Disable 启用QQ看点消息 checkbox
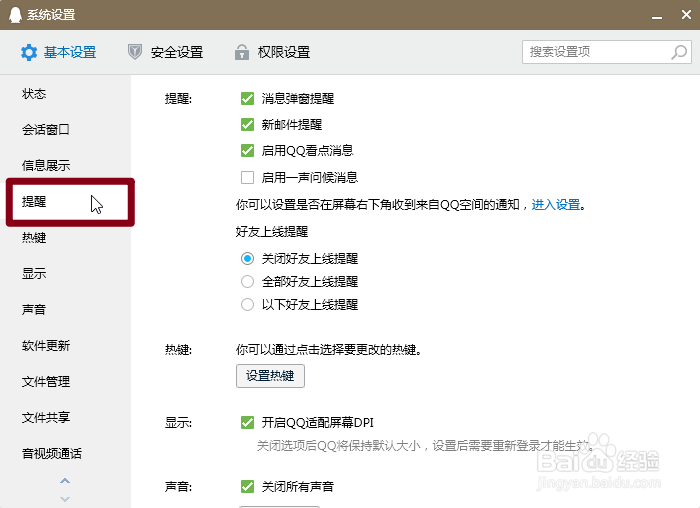 click(247, 150)
